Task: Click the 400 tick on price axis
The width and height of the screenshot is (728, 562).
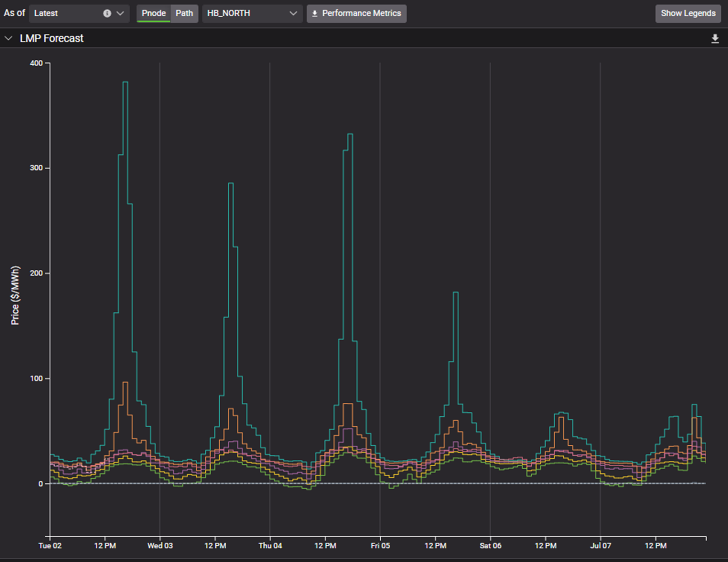Action: pyautogui.click(x=36, y=63)
